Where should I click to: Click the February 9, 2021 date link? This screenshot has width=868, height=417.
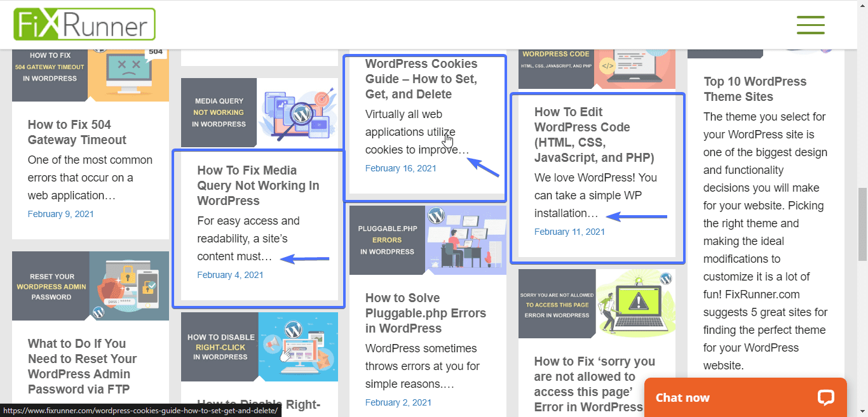[60, 214]
